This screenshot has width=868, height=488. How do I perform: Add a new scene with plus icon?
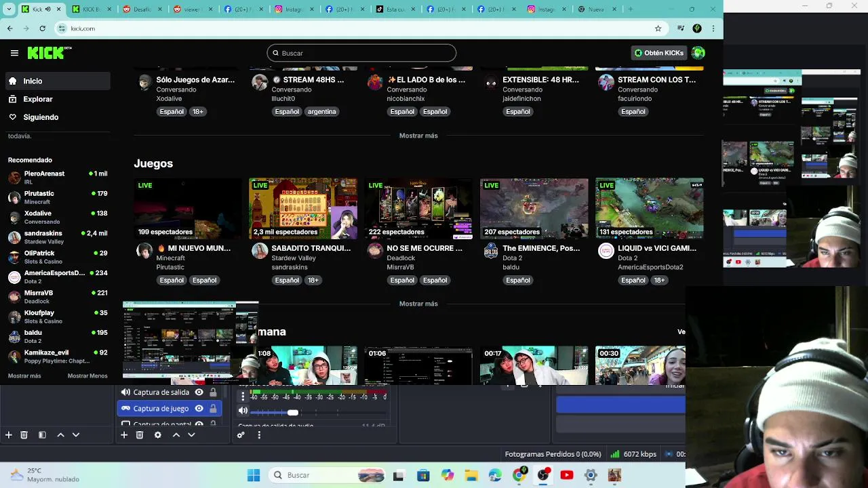pos(8,435)
